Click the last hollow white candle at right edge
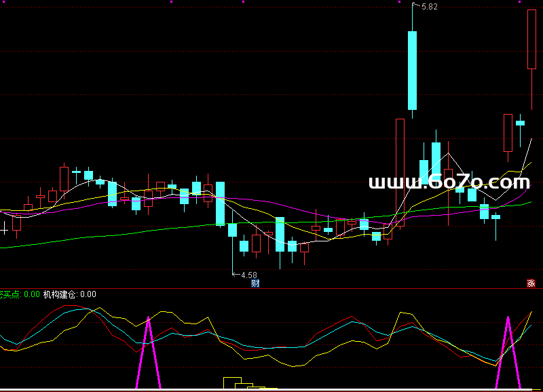Image resolution: width=543 pixels, height=392 pixels. [531, 39]
